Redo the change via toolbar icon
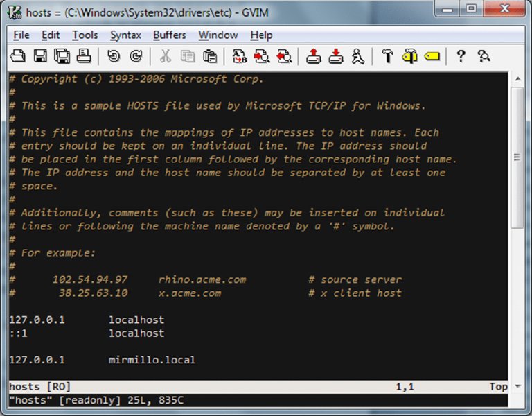Viewport: 532px width, 416px height. coord(136,56)
